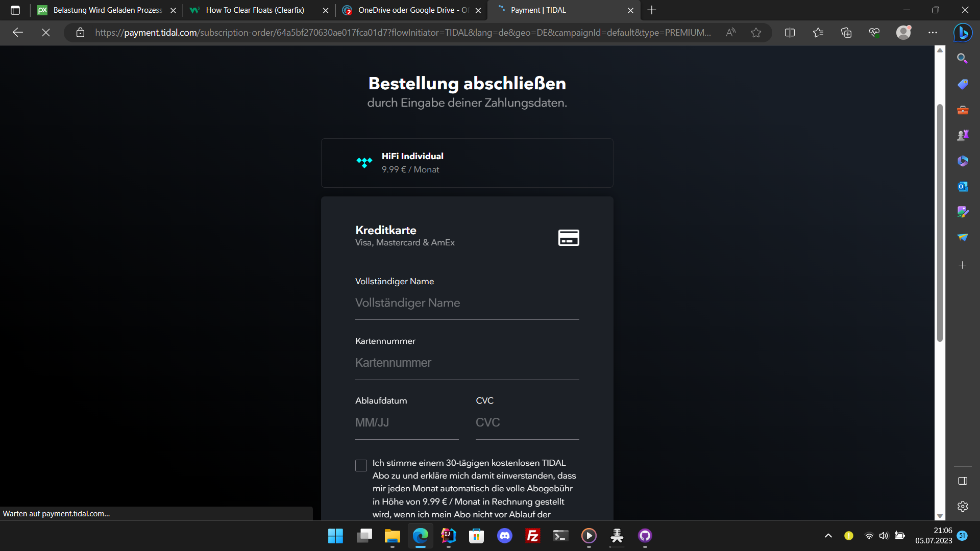Stop loading the page

click(x=46, y=33)
